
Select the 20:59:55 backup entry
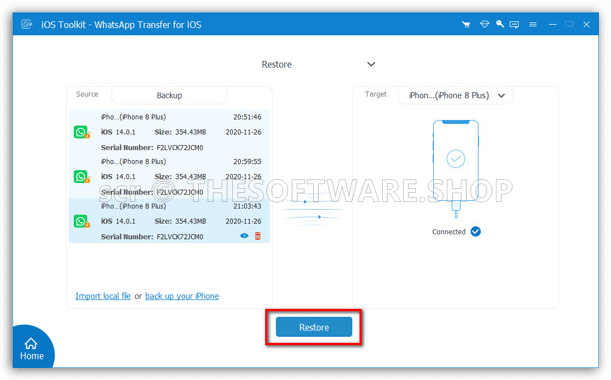169,177
